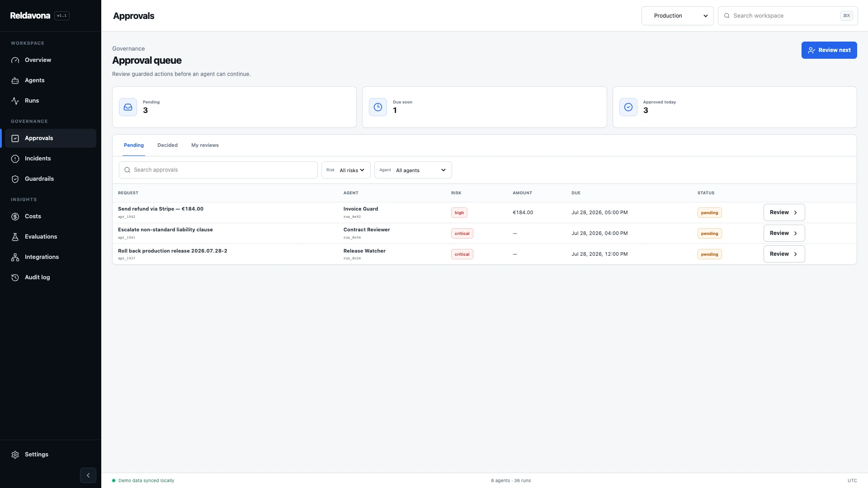Switch to the Pending tab
Screen dimensions: 868x488
point(134,145)
